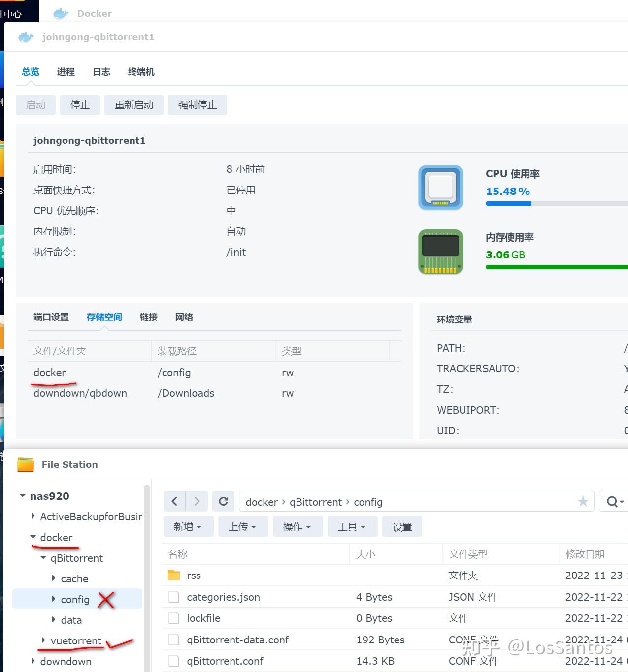
Task: Open the 上传 dropdown menu
Action: click(243, 527)
